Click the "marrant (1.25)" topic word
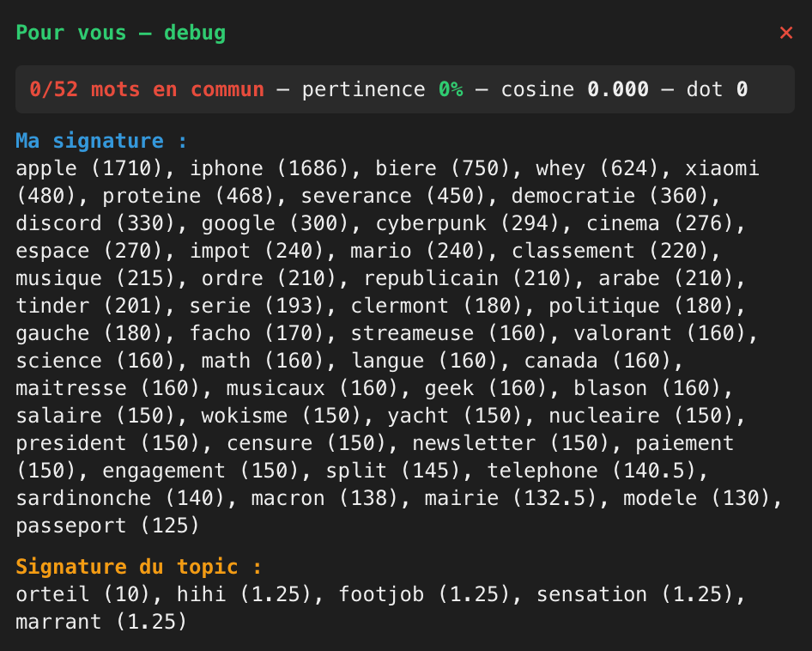The height and width of the screenshot is (651, 812). tap(101, 622)
